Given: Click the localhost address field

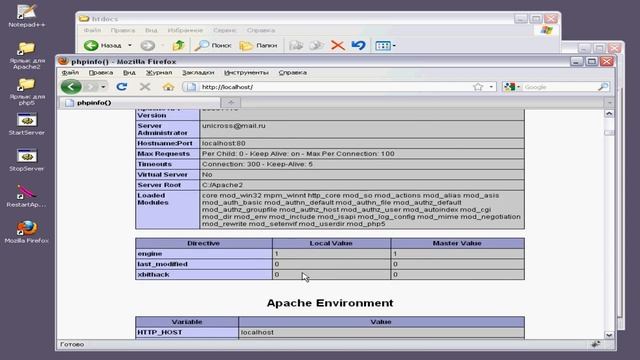Looking at the screenshot, I should click(335, 87).
